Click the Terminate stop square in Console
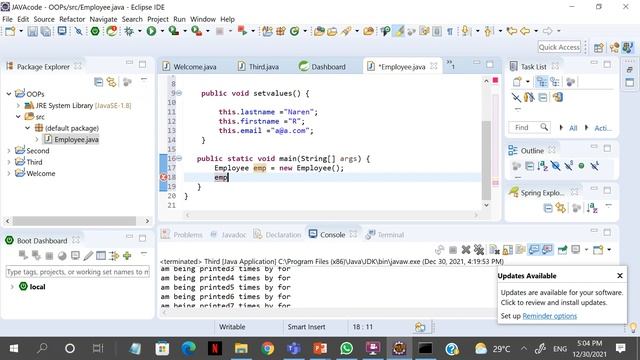 pyautogui.click(x=453, y=249)
